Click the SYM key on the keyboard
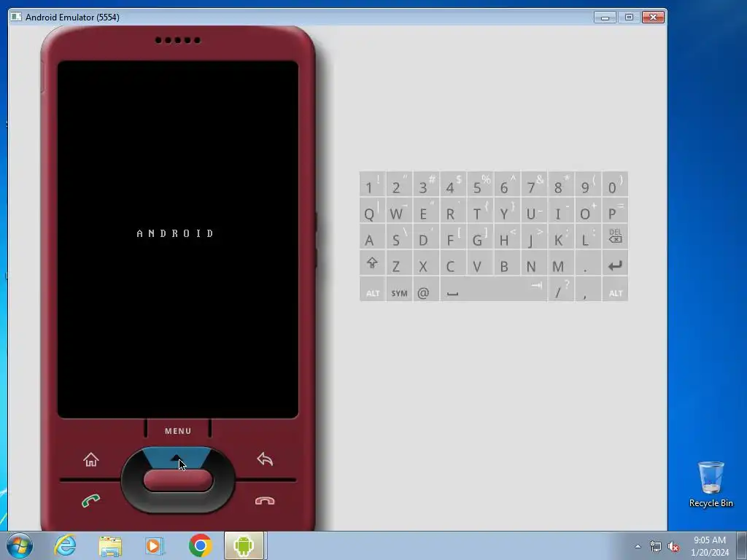The height and width of the screenshot is (560, 747). point(399,290)
